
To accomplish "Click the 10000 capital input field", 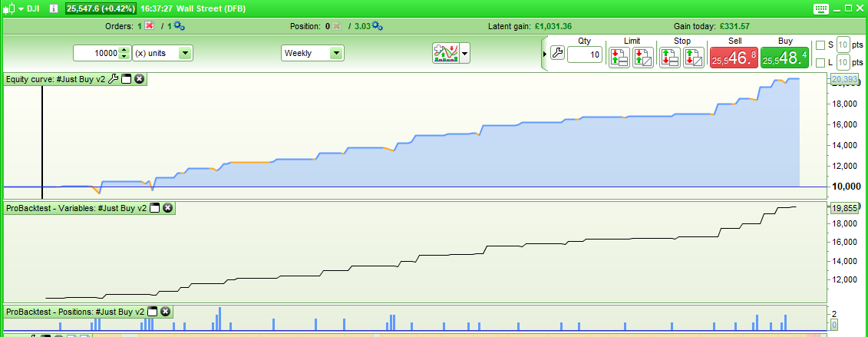I will tap(97, 53).
